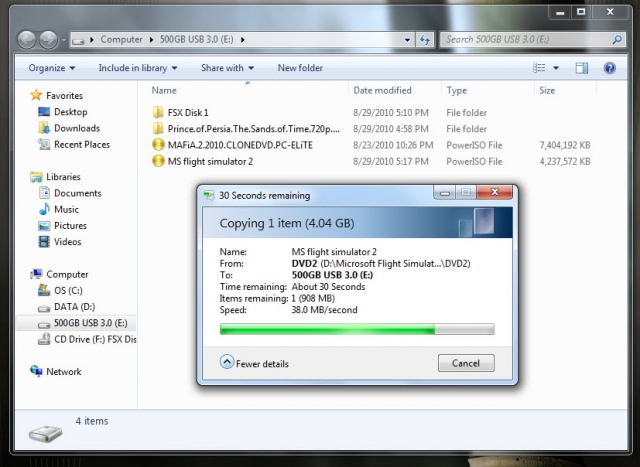Viewport: 640px width, 467px height.
Task: Open the Organize menu
Action: 52,68
